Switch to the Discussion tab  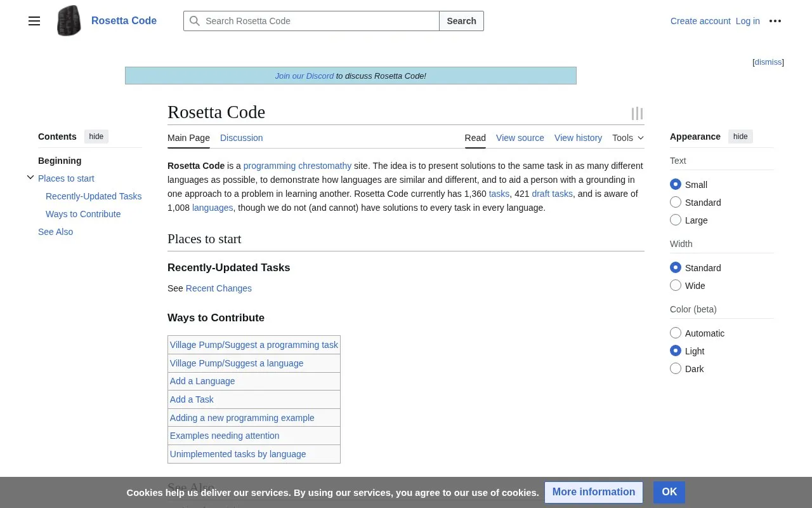(x=241, y=138)
